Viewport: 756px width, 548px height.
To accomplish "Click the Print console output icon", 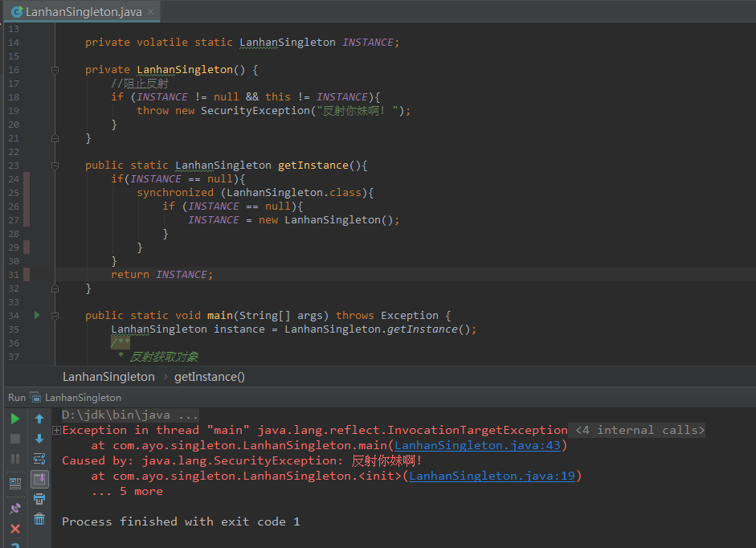I will pos(39,499).
